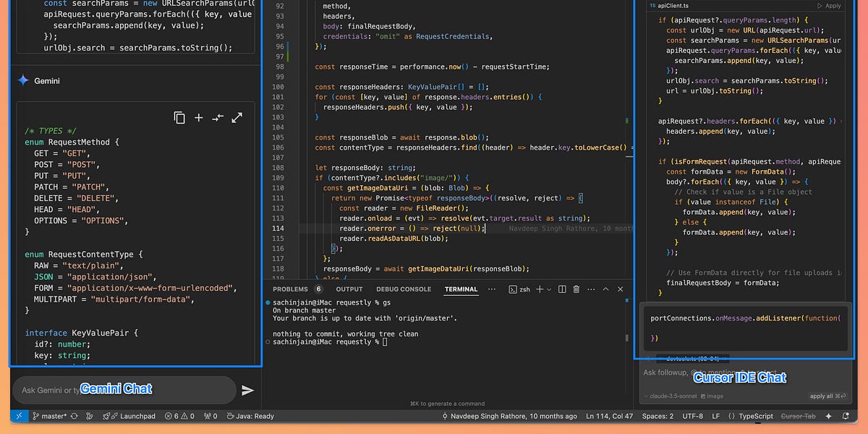Send the Gemini prompt with the arrow icon
868x434 pixels.
248,389
